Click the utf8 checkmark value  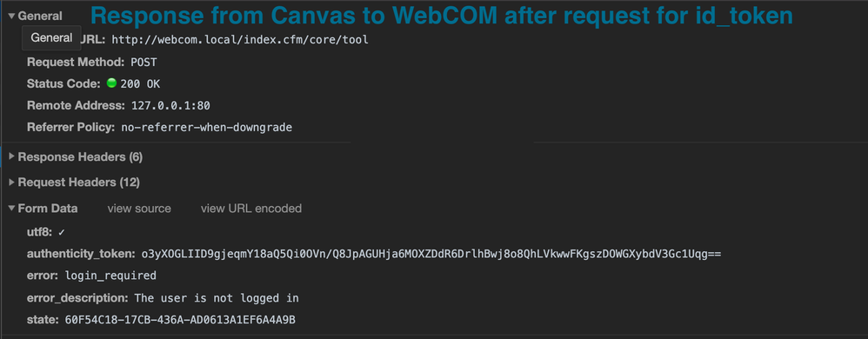pyautogui.click(x=62, y=233)
